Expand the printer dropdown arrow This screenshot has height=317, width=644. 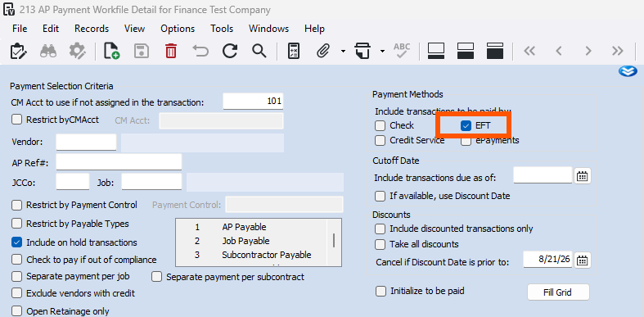point(382,51)
